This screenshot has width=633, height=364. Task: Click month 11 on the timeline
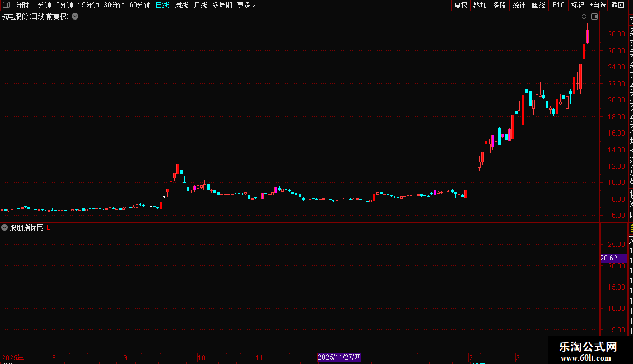259,357
